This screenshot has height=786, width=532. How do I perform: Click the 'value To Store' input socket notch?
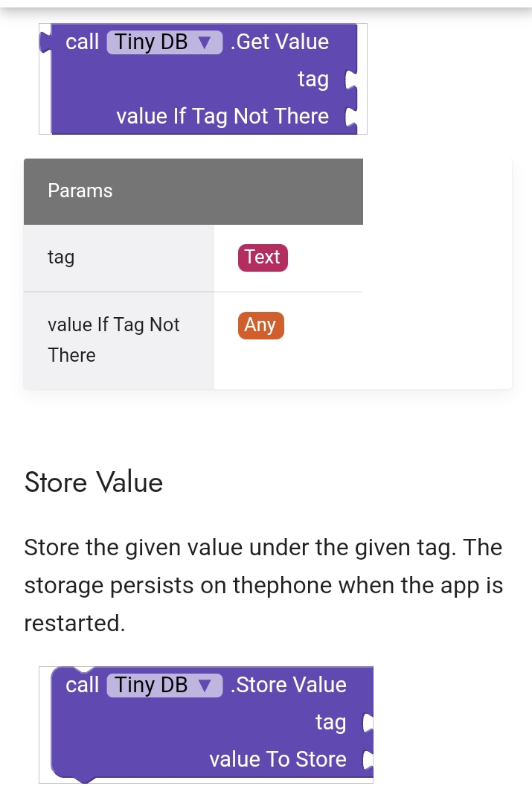point(366,759)
